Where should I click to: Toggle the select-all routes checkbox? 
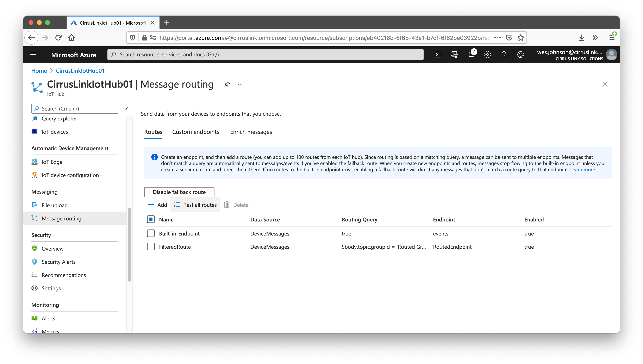pyautogui.click(x=151, y=219)
